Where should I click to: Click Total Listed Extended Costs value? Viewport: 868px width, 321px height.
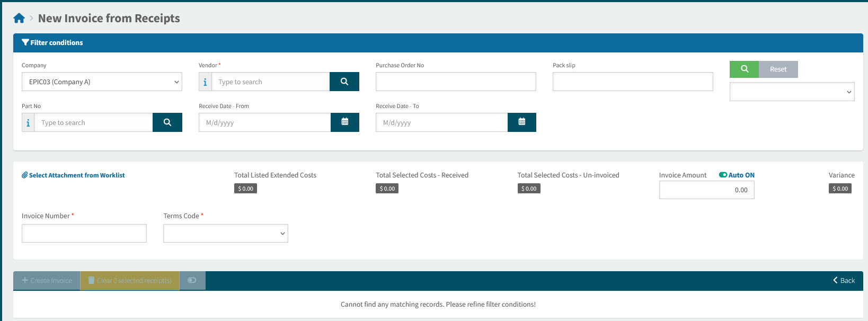click(245, 189)
